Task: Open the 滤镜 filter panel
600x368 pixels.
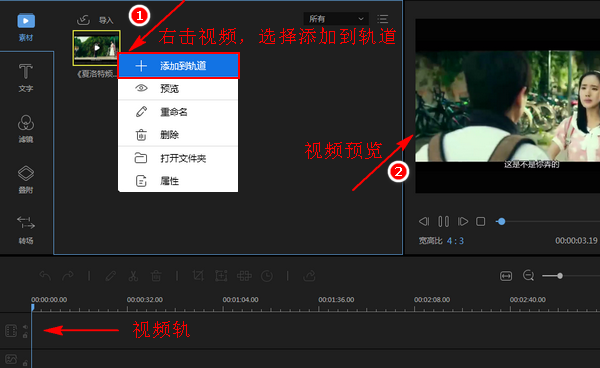Action: [x=26, y=129]
